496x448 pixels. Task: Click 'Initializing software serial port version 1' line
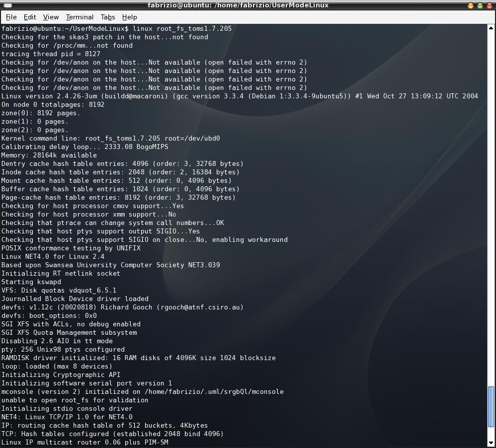click(86, 383)
